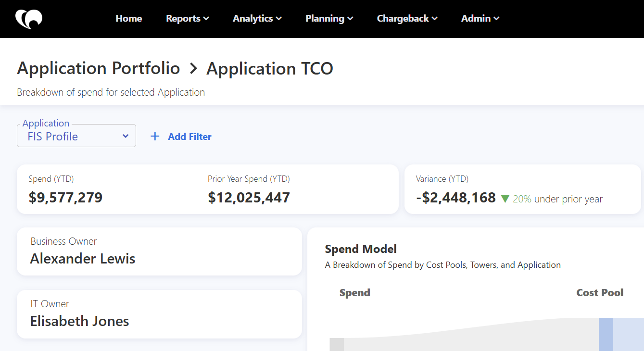Open the Reports menu
Screen dimensions: 644x351
click(187, 19)
